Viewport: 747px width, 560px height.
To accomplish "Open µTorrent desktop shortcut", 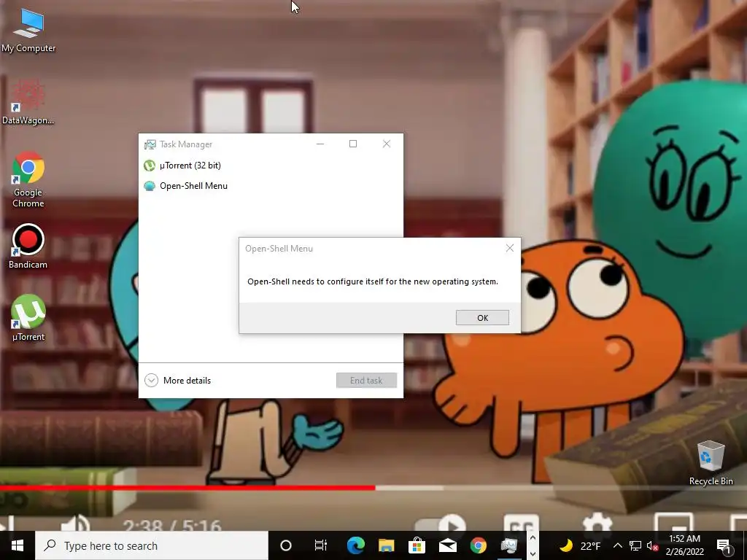I will click(28, 319).
